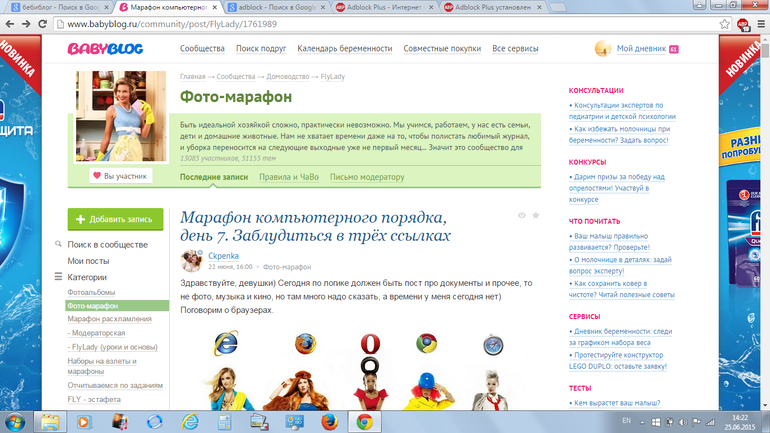Open the Письмо модератору link
770x433 pixels.
click(x=367, y=177)
